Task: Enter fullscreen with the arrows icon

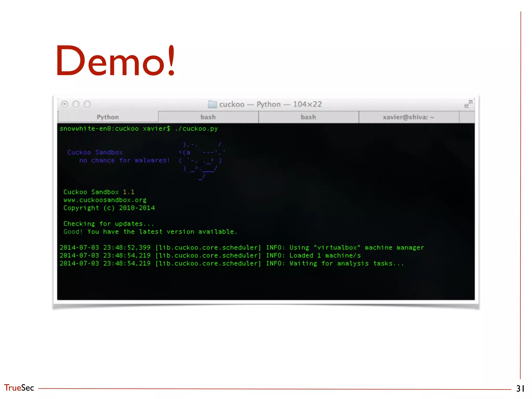Action: coord(468,104)
